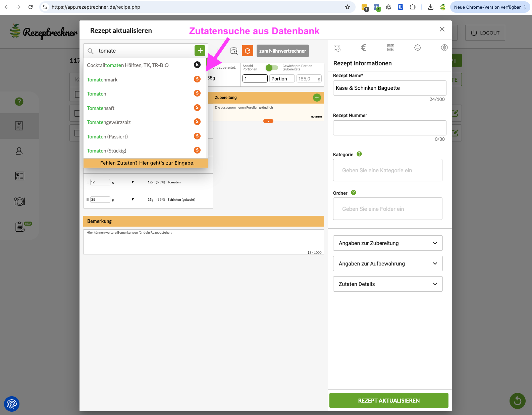Click the green plus next to search field
Viewport: 532px width, 415px height.
point(200,51)
